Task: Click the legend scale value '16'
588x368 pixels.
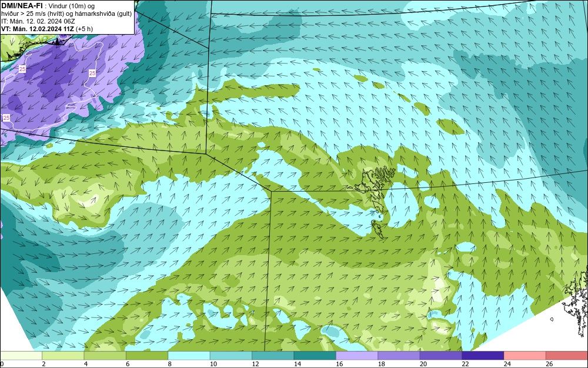Action: (339, 364)
